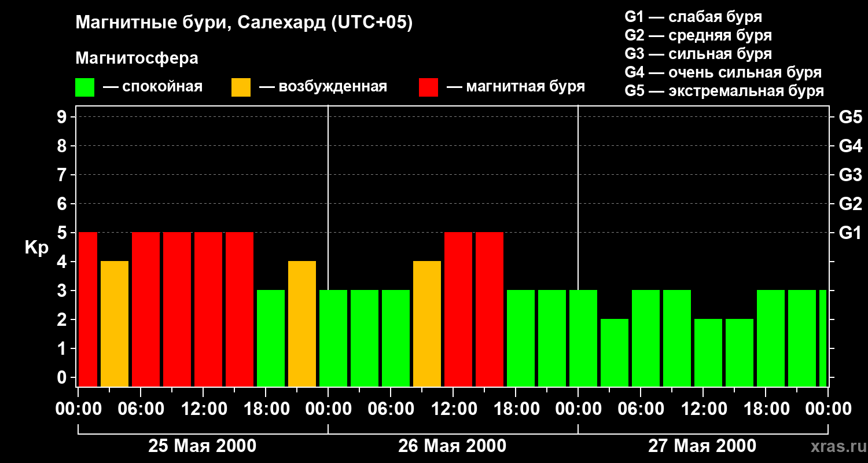
Task: Click the 'G5' storm level axis tick
Action: [850, 117]
